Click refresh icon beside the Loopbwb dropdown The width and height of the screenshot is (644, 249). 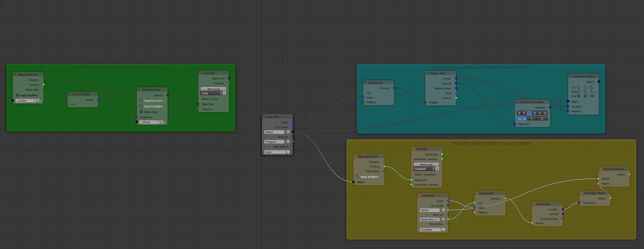click(437, 169)
